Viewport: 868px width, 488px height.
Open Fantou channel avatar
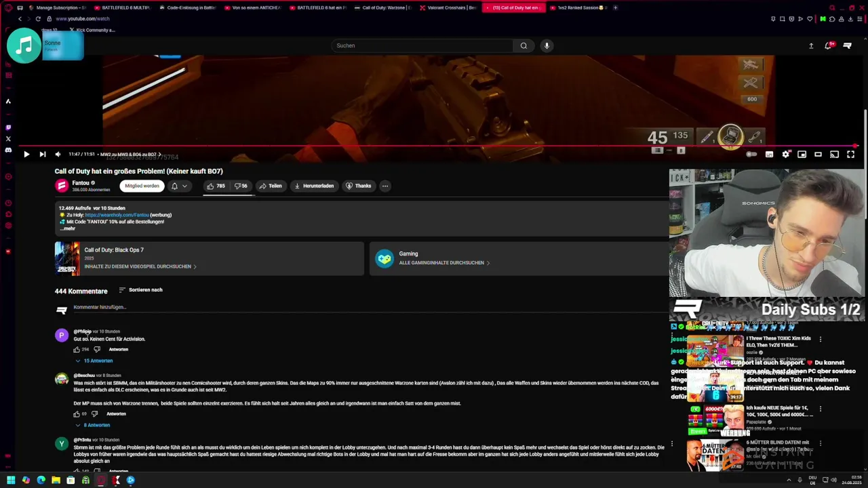pos(62,186)
